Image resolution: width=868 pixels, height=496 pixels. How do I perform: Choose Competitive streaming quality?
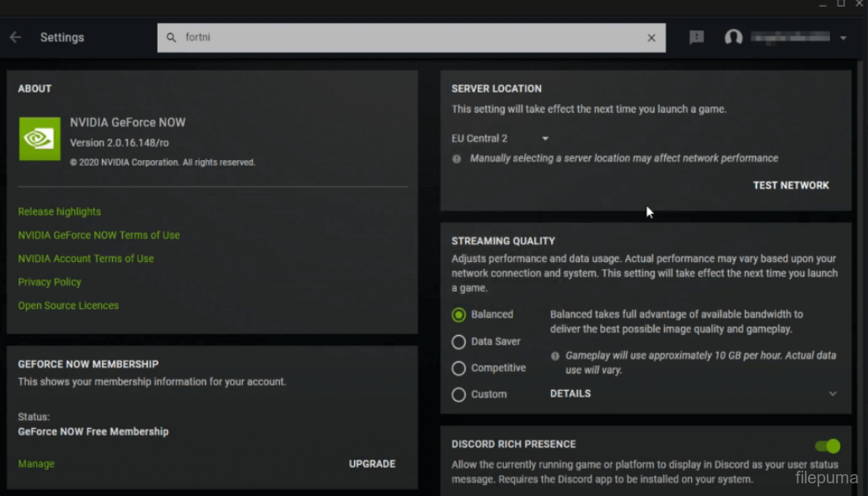coord(458,368)
